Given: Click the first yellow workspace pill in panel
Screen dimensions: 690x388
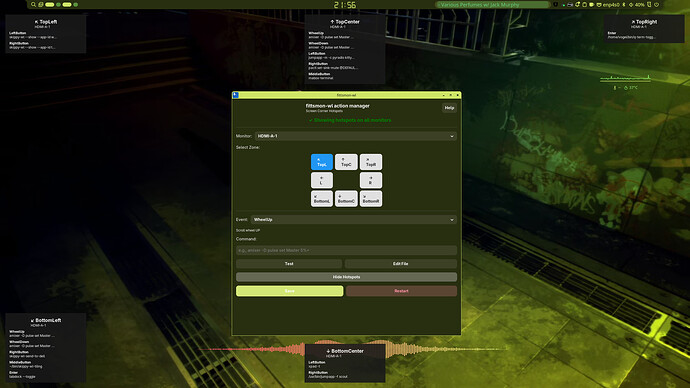Looking at the screenshot, I should pyautogui.click(x=50, y=4).
